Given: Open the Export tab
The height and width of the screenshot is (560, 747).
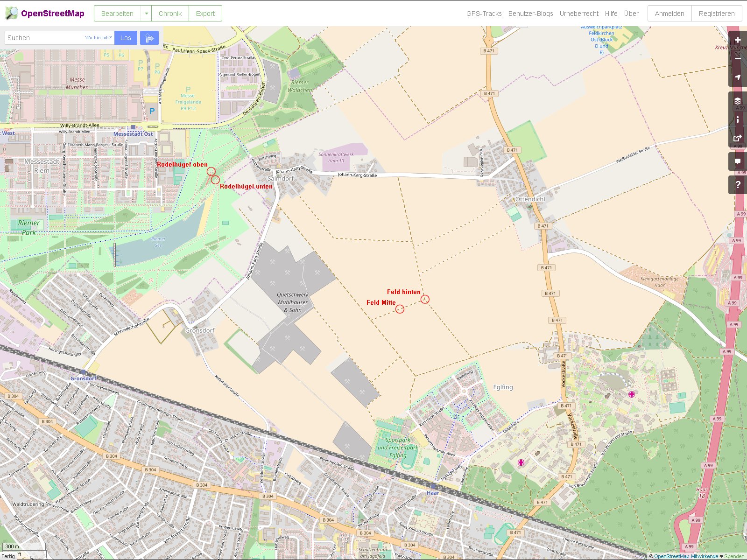Looking at the screenshot, I should pyautogui.click(x=205, y=14).
